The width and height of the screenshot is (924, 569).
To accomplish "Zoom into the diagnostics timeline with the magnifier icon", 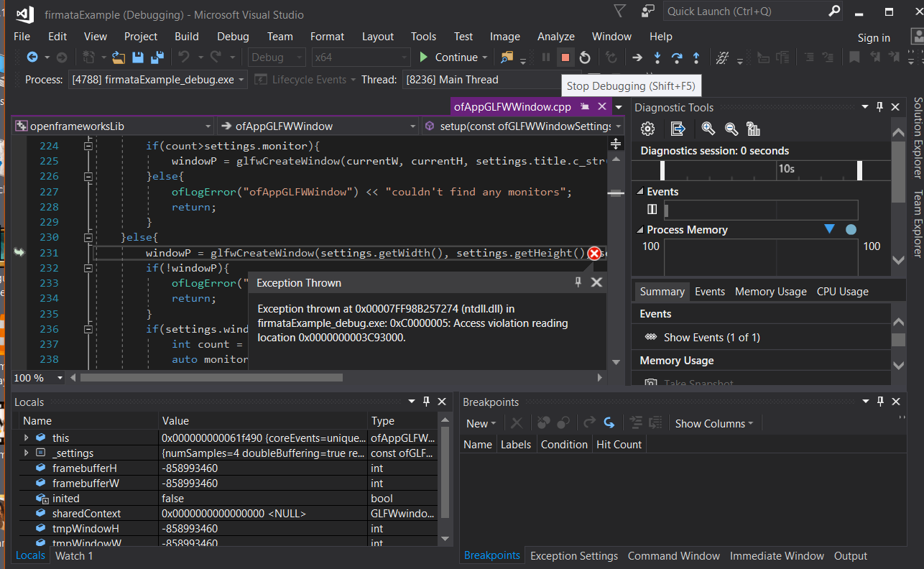I will tap(708, 129).
